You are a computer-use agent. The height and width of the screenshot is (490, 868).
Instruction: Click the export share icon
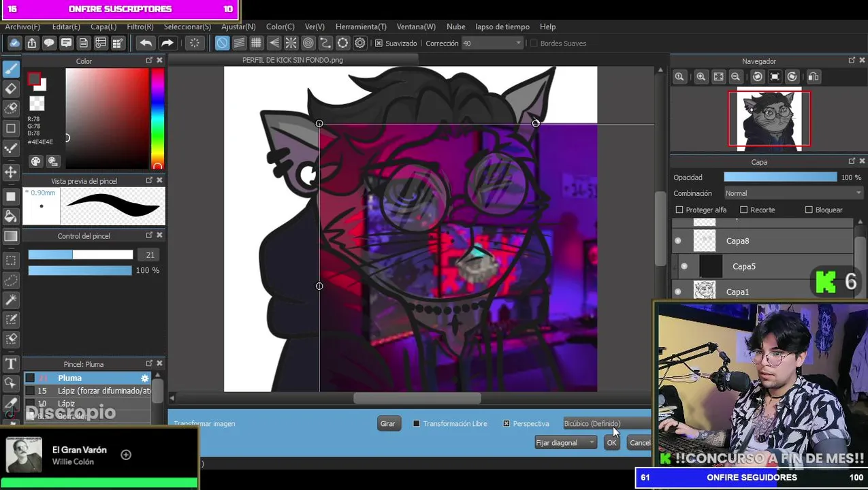pyautogui.click(x=31, y=43)
